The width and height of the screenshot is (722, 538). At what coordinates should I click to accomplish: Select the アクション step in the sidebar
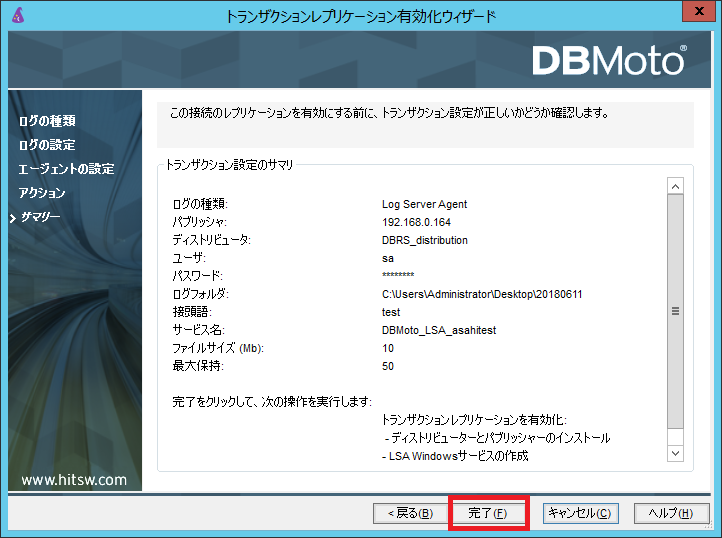tap(42, 193)
